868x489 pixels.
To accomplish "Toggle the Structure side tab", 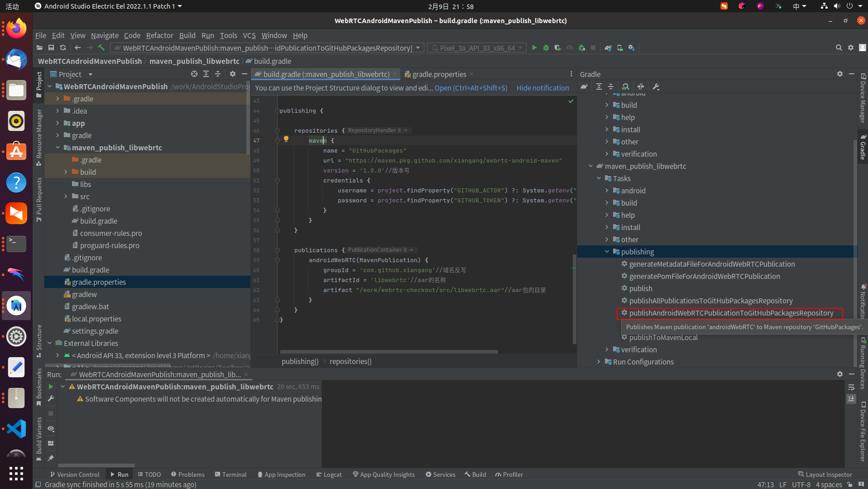I will point(39,341).
